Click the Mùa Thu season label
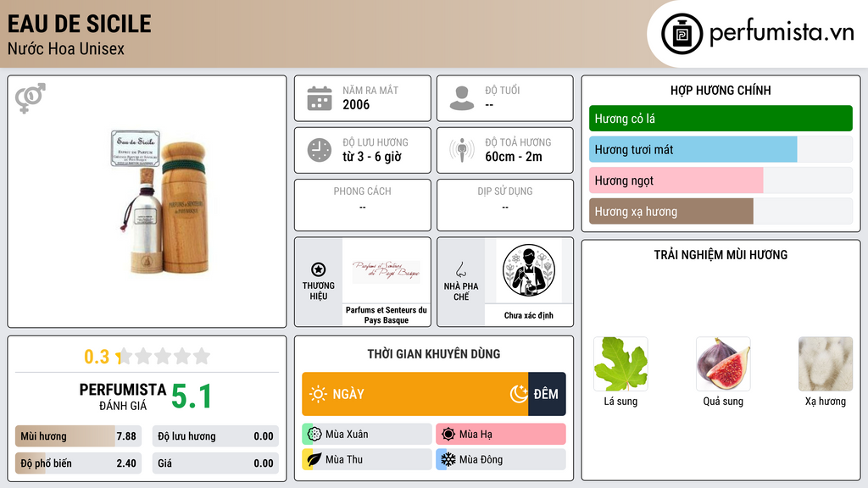Viewport: 868px width, 488px height. tap(344, 459)
